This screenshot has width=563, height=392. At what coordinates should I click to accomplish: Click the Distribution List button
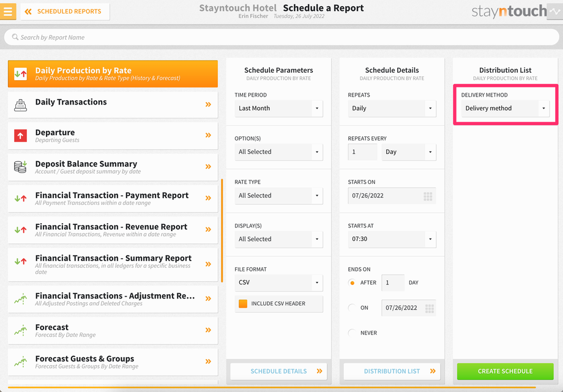[392, 371]
